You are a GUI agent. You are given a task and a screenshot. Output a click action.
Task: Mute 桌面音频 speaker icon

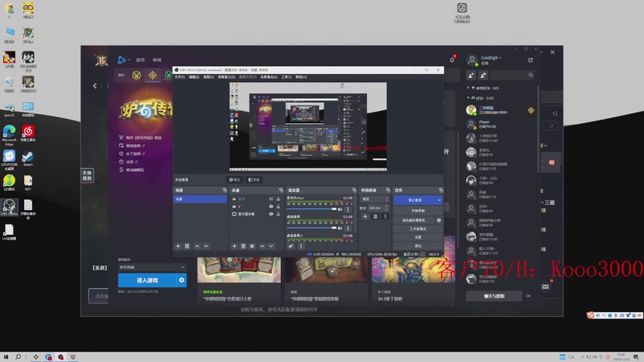click(x=340, y=228)
